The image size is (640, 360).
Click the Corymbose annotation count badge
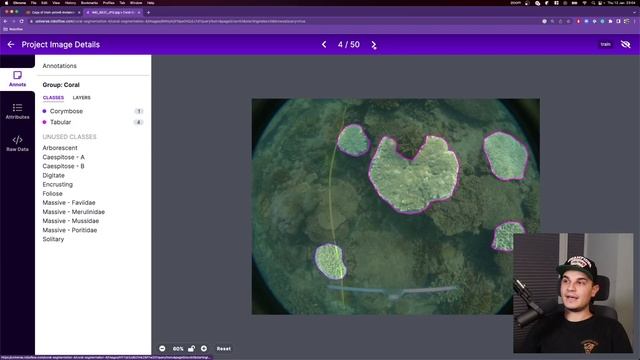coord(139,111)
